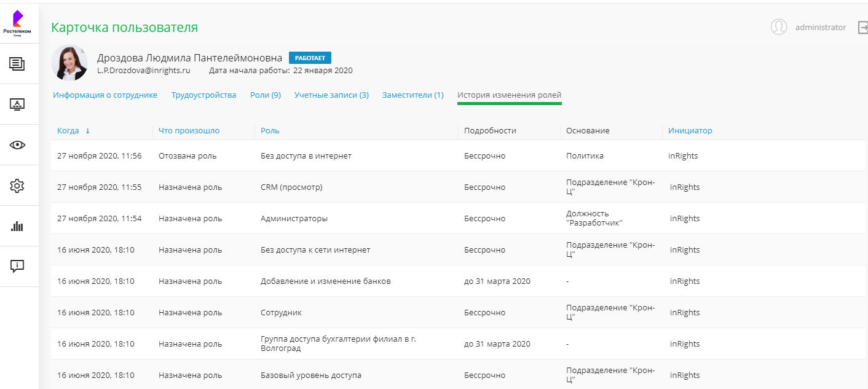Screen dimensions: 868x389
Task: Click the eye icon in the sidebar
Action: coord(17,145)
